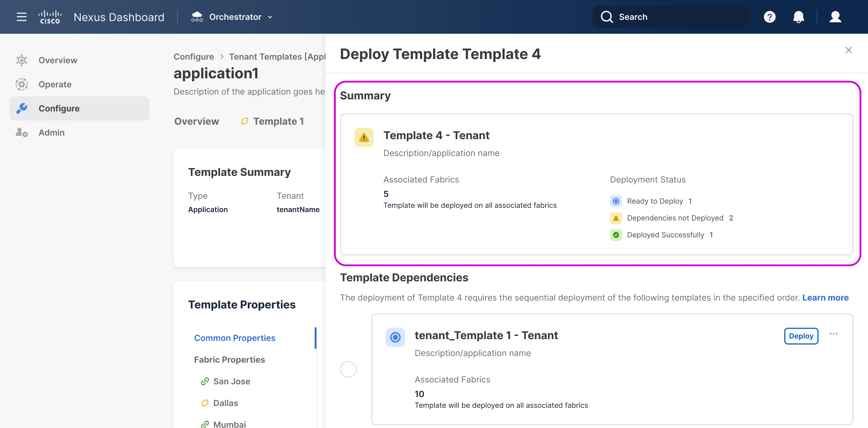This screenshot has width=868, height=428.
Task: Select Configure in the sidebar
Action: click(x=80, y=108)
